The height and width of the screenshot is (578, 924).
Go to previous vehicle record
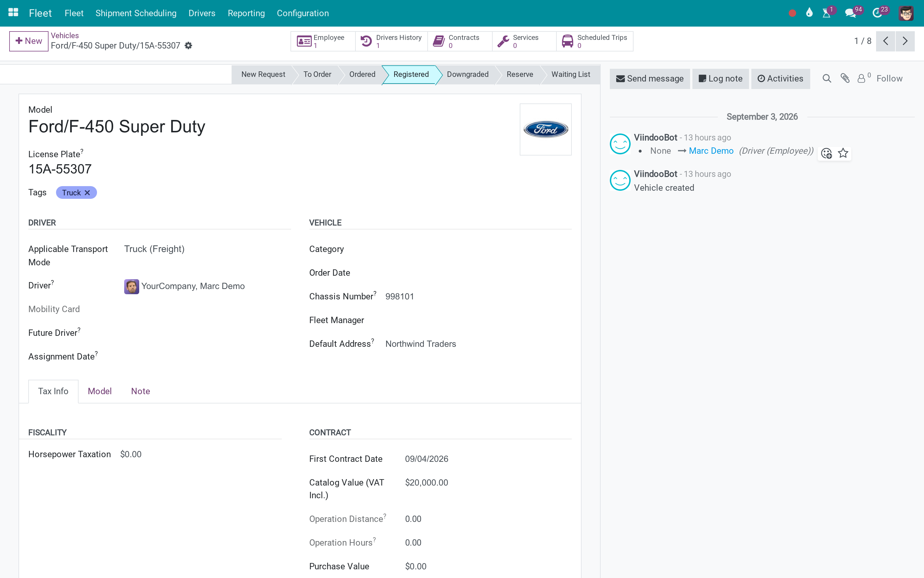pos(885,41)
